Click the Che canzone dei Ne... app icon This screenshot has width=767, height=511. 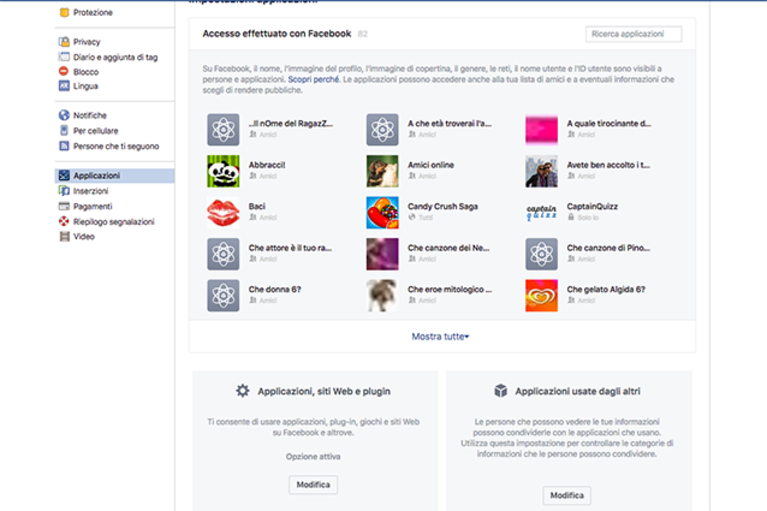382,254
